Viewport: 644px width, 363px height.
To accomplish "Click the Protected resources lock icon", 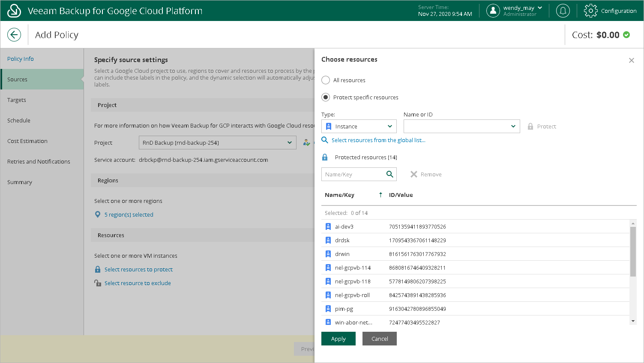I will click(x=325, y=157).
